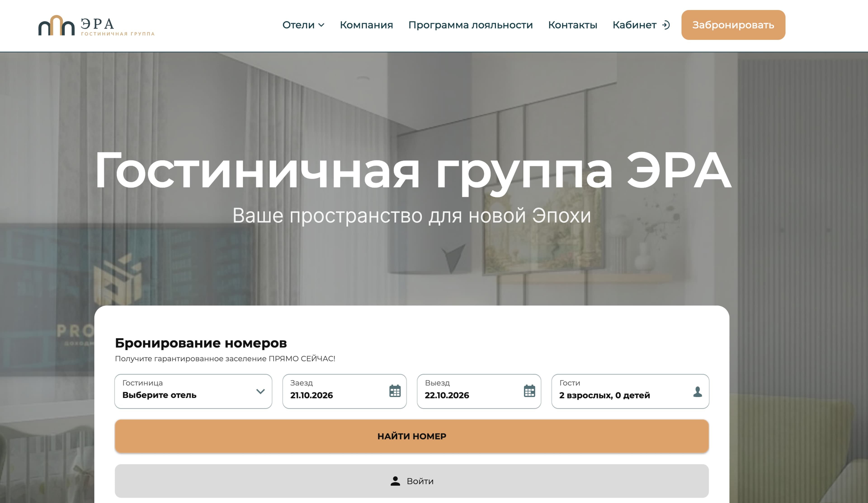The image size is (868, 503).
Task: Open the Кабинет login link
Action: pos(641,25)
